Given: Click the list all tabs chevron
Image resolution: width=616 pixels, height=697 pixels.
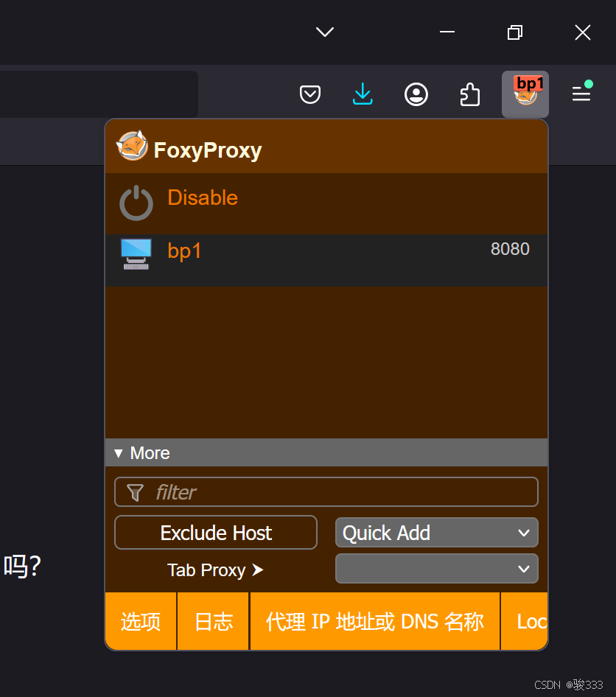Looking at the screenshot, I should 325,32.
